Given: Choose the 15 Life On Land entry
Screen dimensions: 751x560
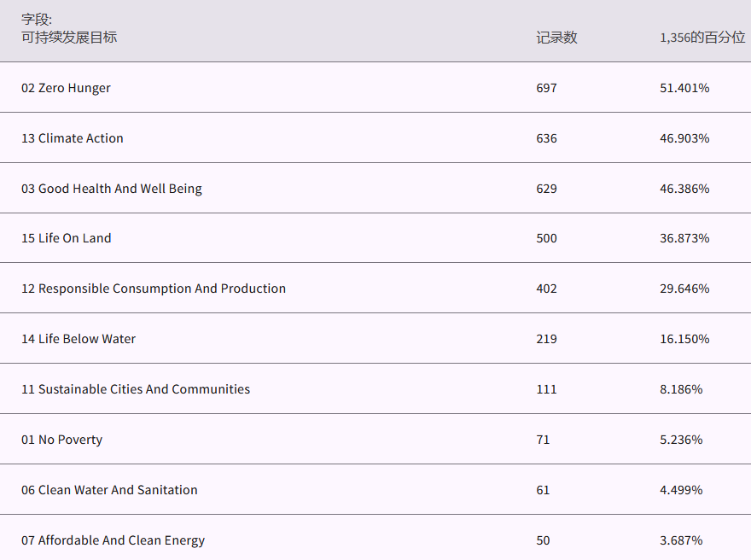Looking at the screenshot, I should point(67,238).
